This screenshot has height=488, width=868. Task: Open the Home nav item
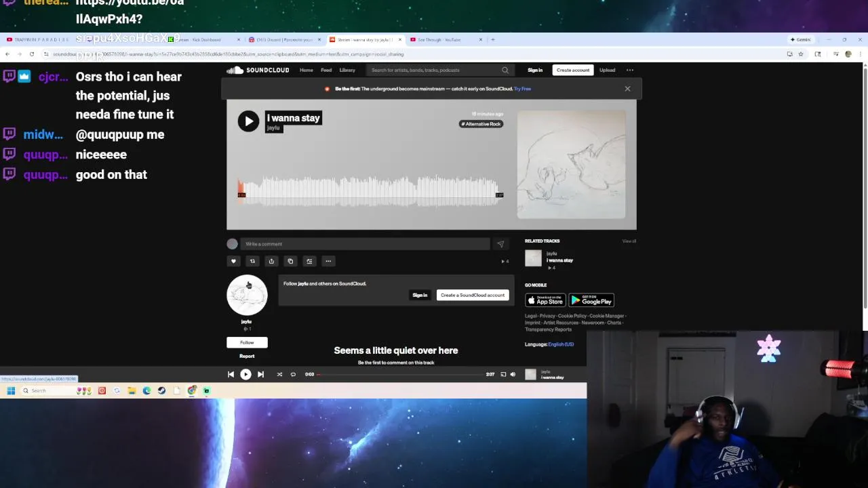pyautogui.click(x=307, y=70)
